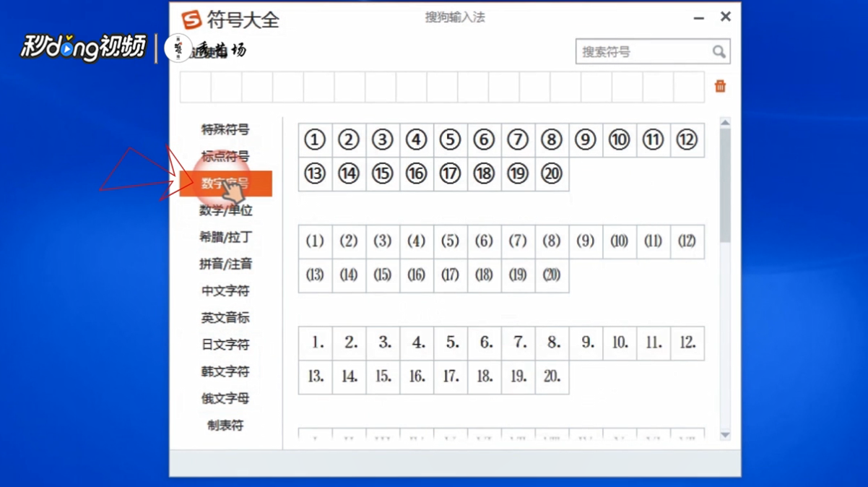The width and height of the screenshot is (868, 487).
Task: Open the 英文音标 category
Action: 225,318
